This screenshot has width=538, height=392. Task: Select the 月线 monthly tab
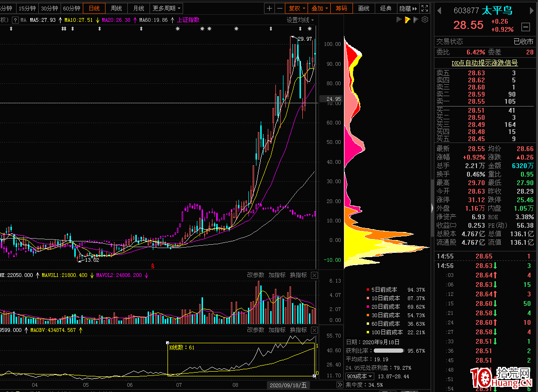click(139, 8)
